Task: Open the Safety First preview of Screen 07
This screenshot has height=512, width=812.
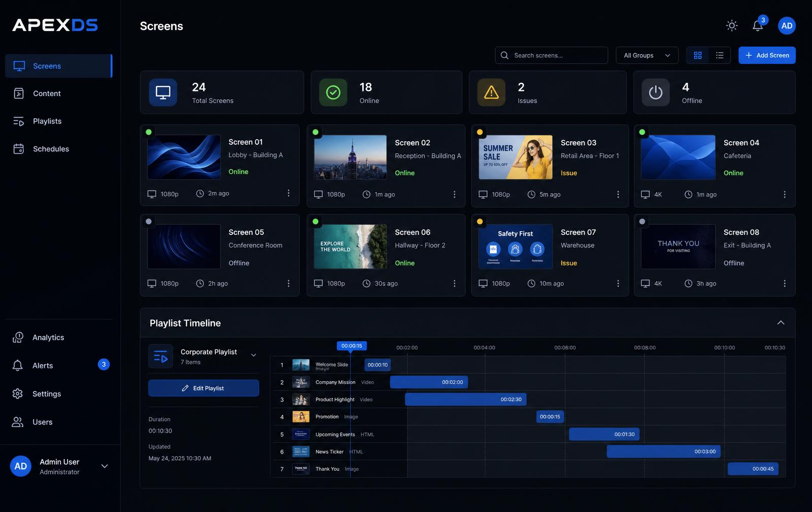Action: tap(516, 246)
